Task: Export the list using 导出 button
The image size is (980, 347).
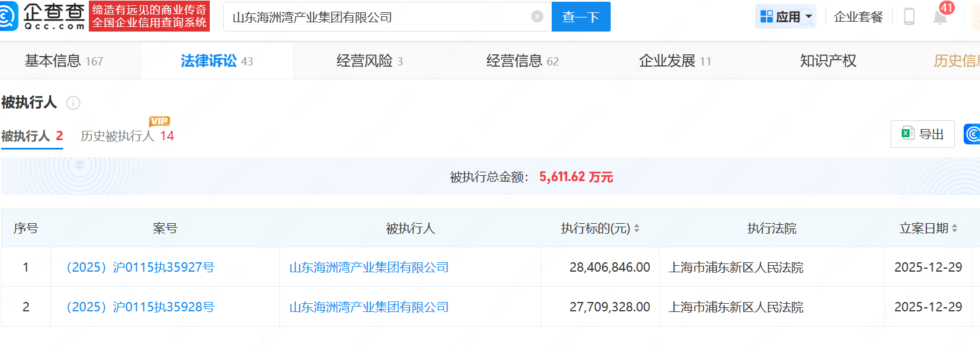Action: pos(922,134)
